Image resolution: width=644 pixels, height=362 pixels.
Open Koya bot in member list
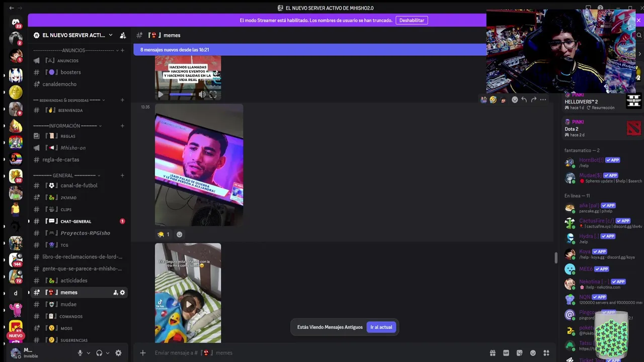click(603, 254)
